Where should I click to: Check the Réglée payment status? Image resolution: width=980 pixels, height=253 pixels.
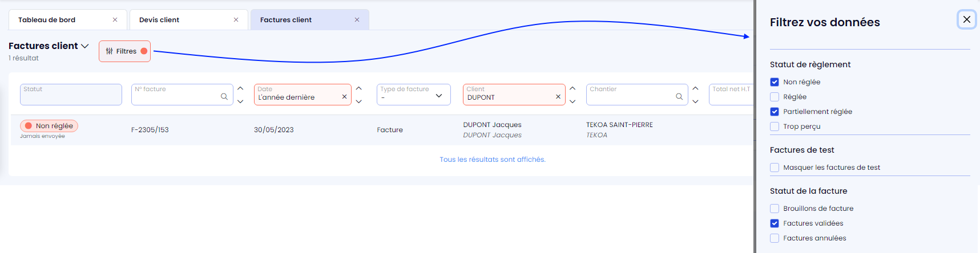pos(775,97)
